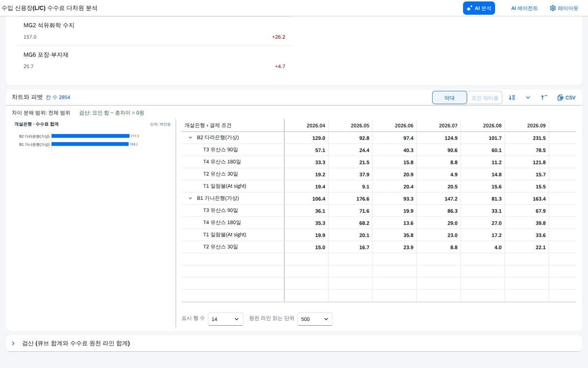
Task: Open the 원천 라인 읽는 단위 dropdown
Action: (315, 319)
